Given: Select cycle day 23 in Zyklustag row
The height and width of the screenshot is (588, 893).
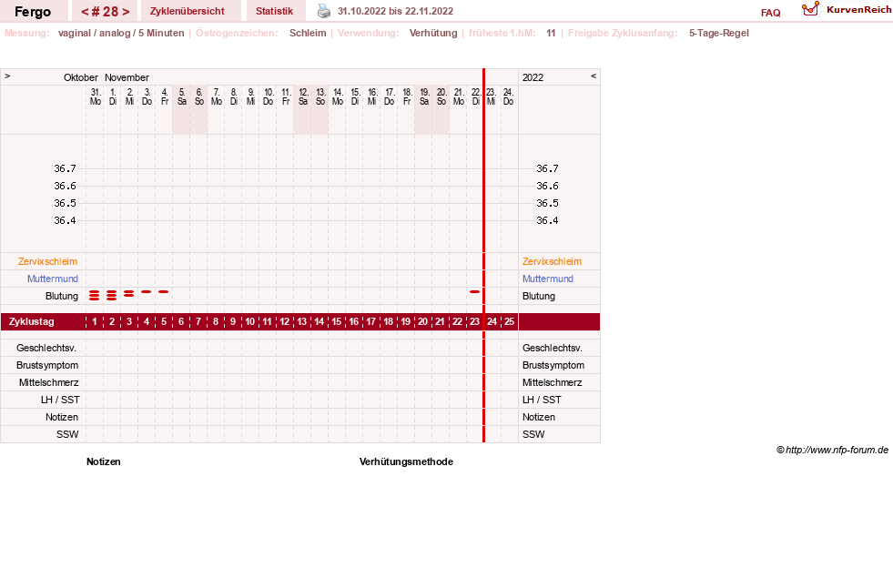Looking at the screenshot, I should click(474, 321).
